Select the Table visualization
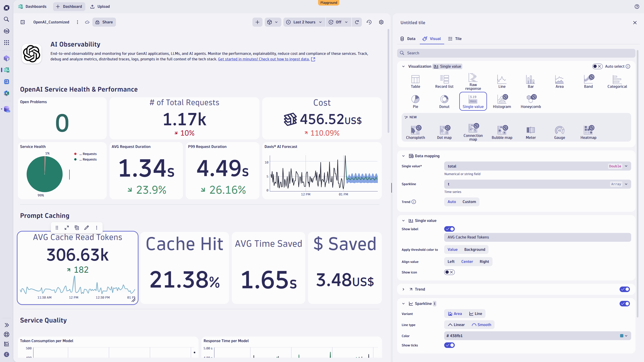 point(415,81)
